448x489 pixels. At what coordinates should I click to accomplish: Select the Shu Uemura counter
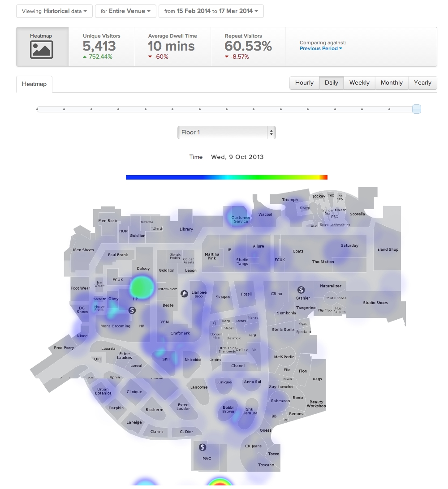click(x=250, y=412)
